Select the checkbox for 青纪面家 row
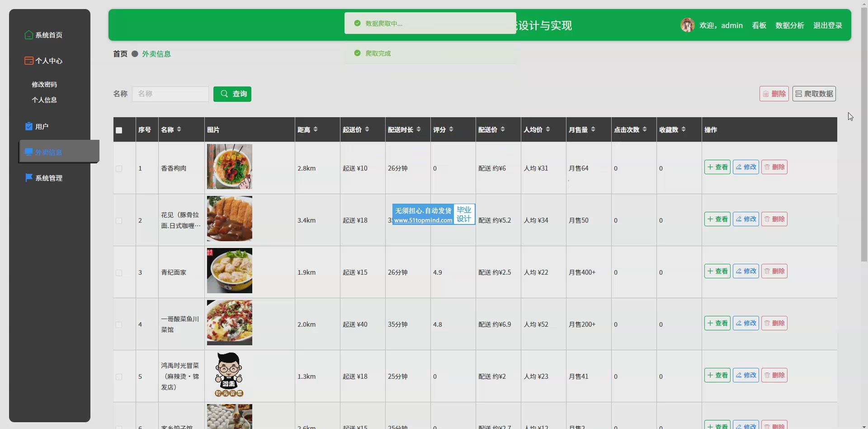This screenshot has height=429, width=868. tap(119, 273)
